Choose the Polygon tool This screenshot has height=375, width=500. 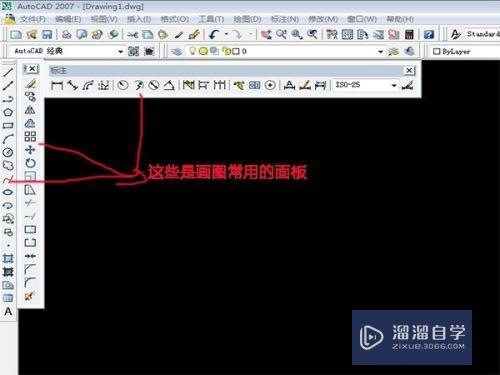[x=8, y=112]
